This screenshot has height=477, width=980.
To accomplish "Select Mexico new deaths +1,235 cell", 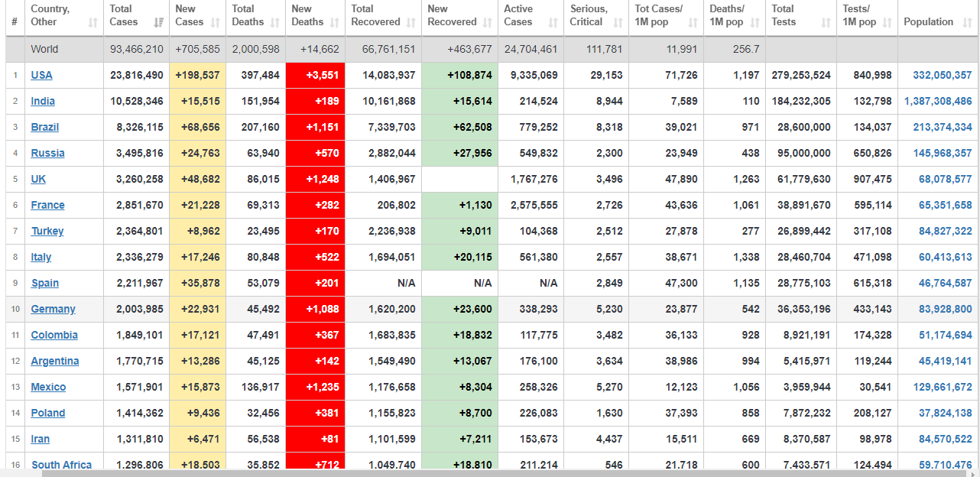I will (315, 387).
